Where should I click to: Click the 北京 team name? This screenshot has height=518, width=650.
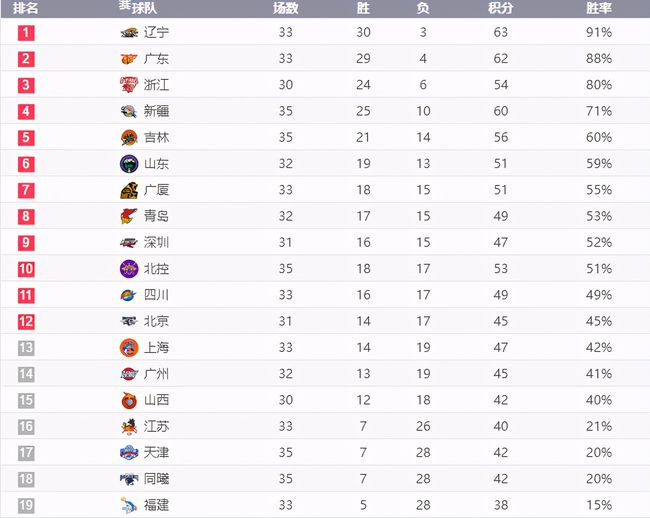(156, 321)
